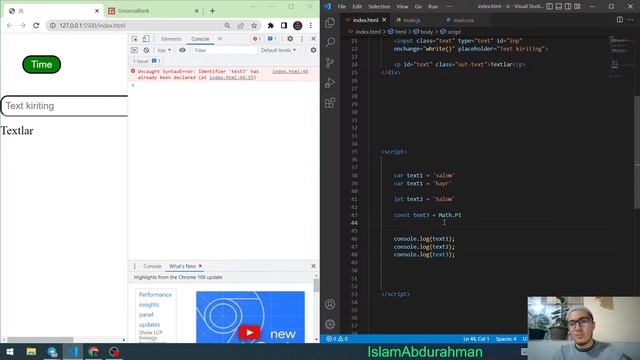Screen dimensions: 640x360
Task: Open Chrome extensions puzzle icon
Action: point(271,25)
